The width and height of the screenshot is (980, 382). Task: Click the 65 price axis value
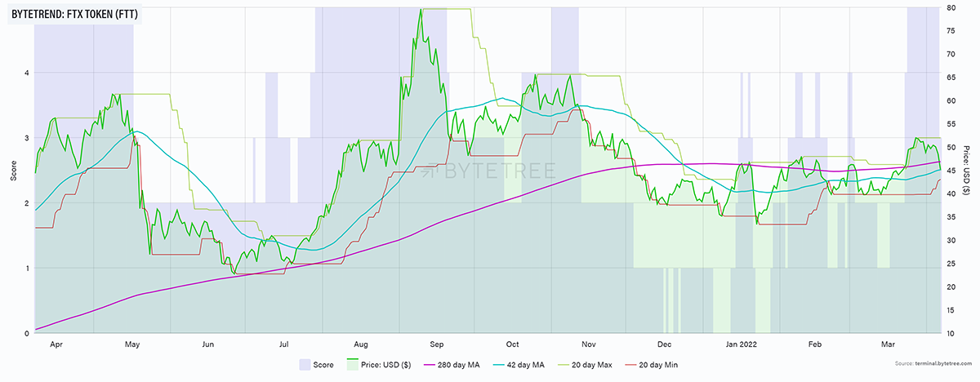coord(951,77)
